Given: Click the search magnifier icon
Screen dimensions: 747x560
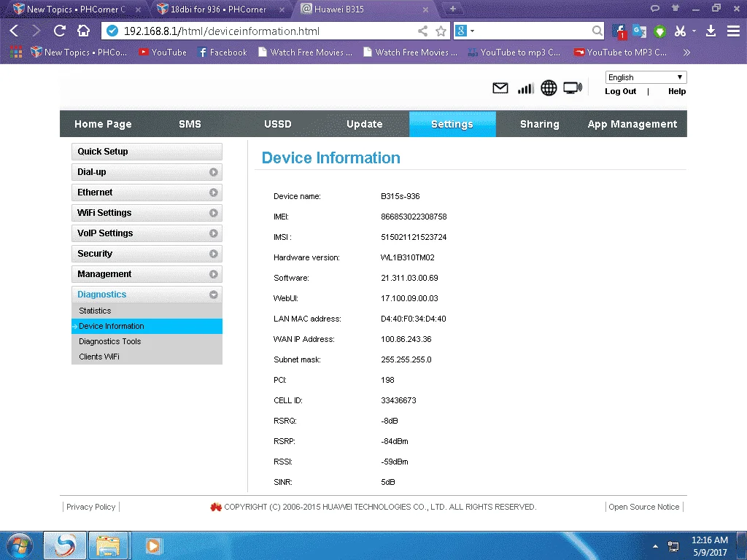Looking at the screenshot, I should point(597,31).
